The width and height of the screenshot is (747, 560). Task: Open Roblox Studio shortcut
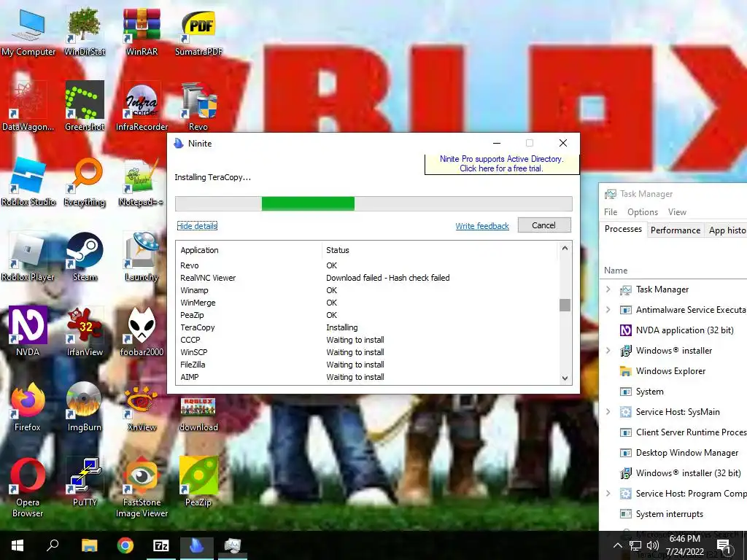(28, 182)
